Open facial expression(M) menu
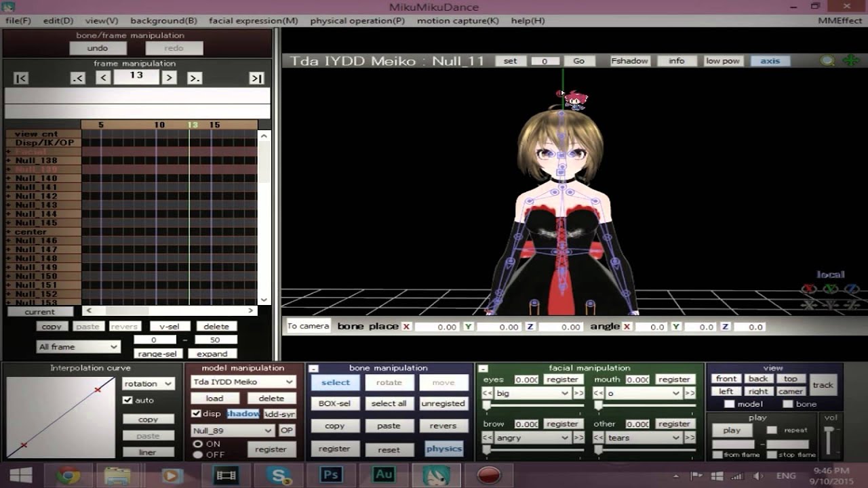Image resolution: width=868 pixels, height=488 pixels. (253, 21)
